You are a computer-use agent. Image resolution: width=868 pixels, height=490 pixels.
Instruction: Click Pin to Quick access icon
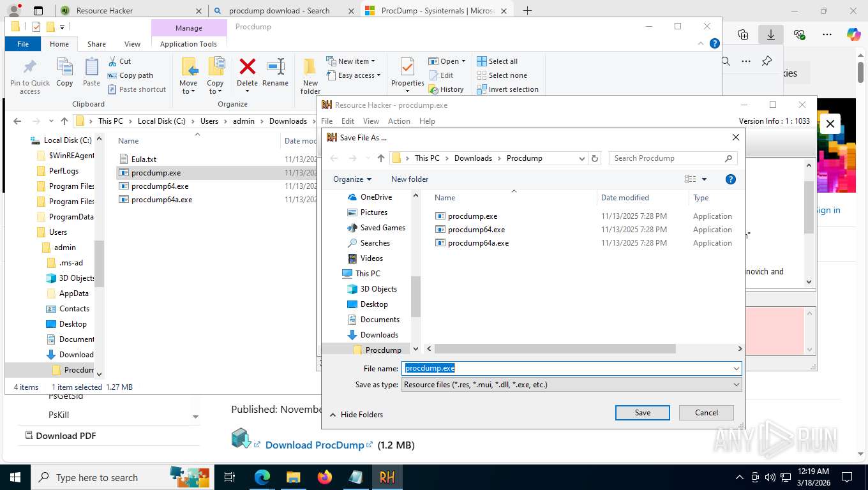pyautogui.click(x=29, y=66)
